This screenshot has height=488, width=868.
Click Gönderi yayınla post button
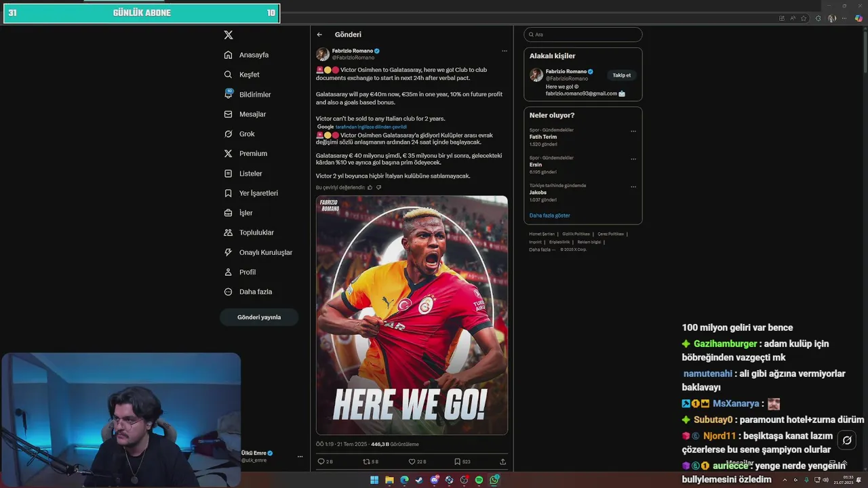[x=259, y=317]
